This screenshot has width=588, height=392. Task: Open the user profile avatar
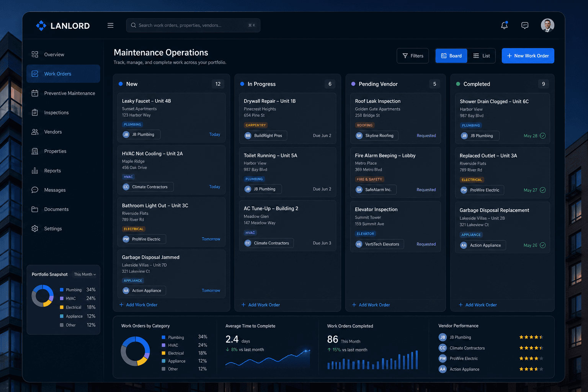(547, 25)
